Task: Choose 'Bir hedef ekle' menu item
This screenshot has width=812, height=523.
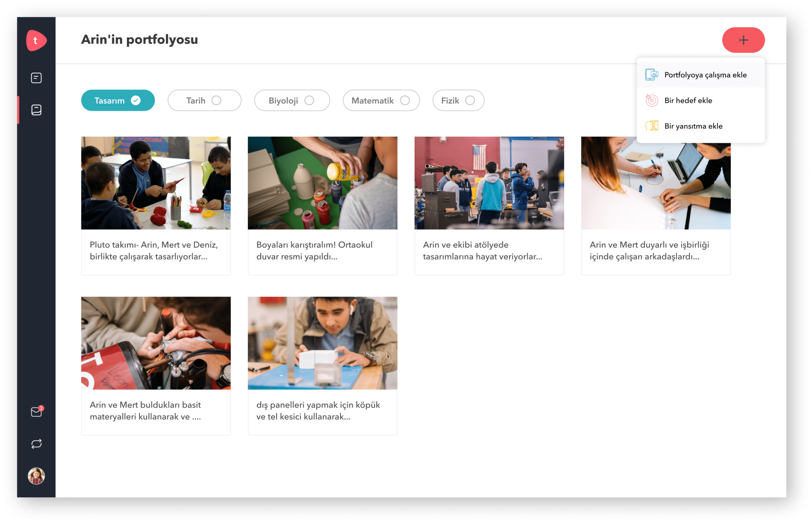Action: pyautogui.click(x=688, y=101)
